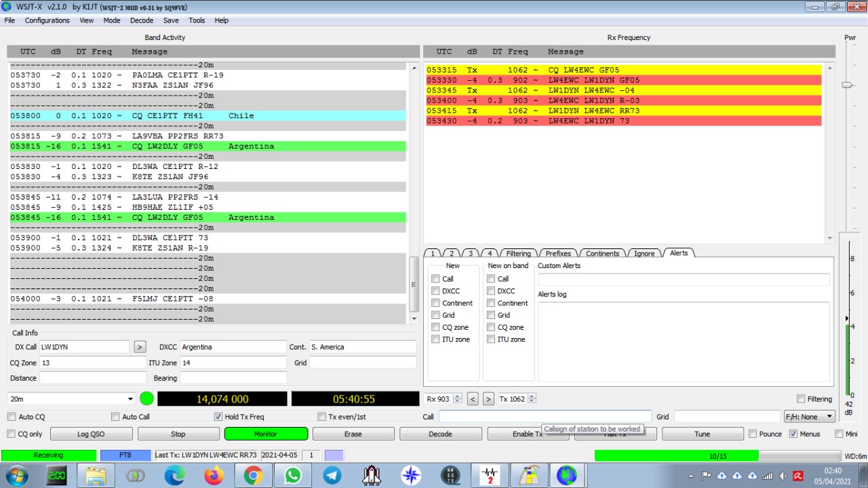Launch Firefox from the taskbar
Image resolution: width=868 pixels, height=488 pixels.
214,476
